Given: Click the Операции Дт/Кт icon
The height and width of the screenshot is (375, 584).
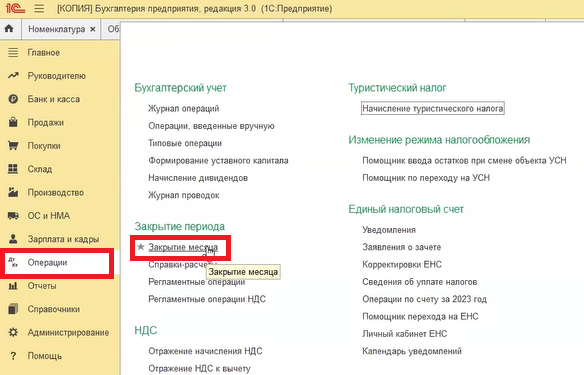Looking at the screenshot, I should point(13,263).
